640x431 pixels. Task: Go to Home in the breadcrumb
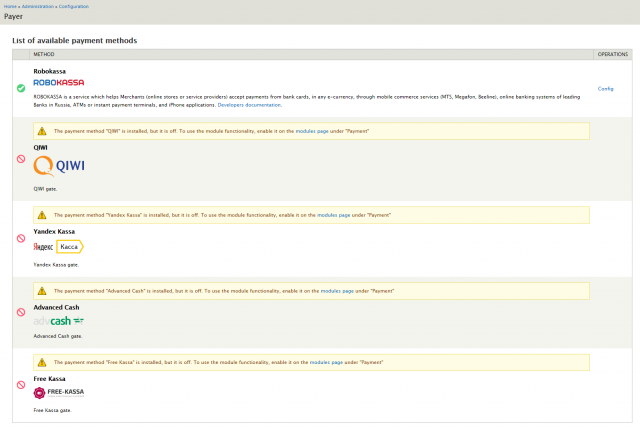coord(9,6)
